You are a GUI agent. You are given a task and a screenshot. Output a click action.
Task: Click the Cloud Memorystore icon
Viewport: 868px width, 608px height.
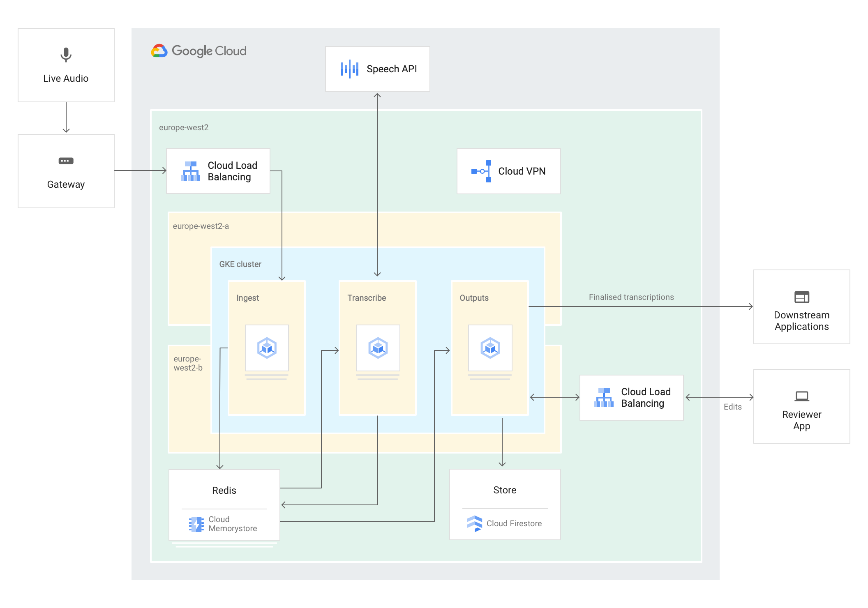click(x=196, y=524)
